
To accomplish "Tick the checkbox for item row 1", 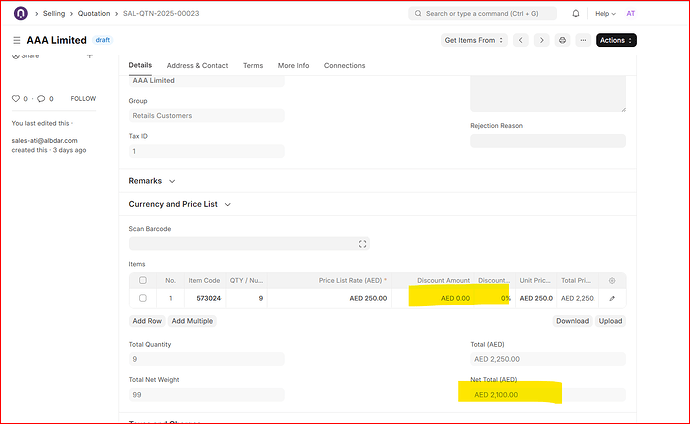I will tap(143, 298).
